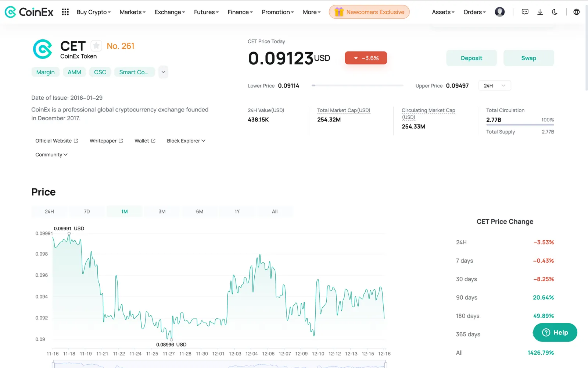
Task: Click the large CET token logo
Action: click(43, 49)
